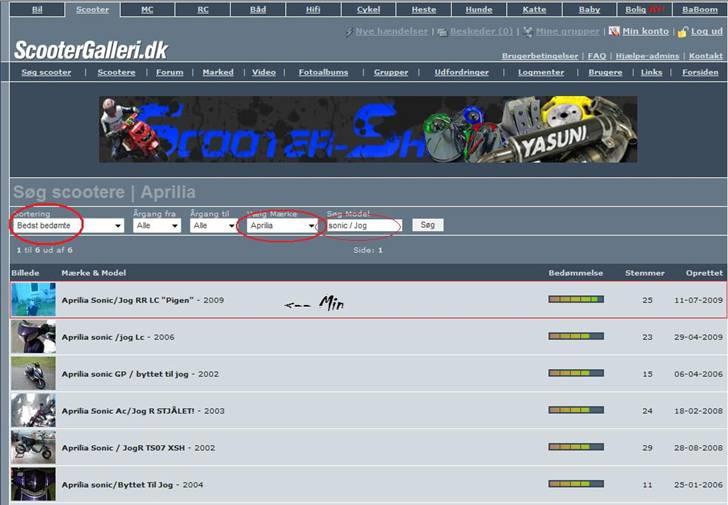Click the Min konto icon
This screenshot has width=728, height=505.
click(x=614, y=32)
